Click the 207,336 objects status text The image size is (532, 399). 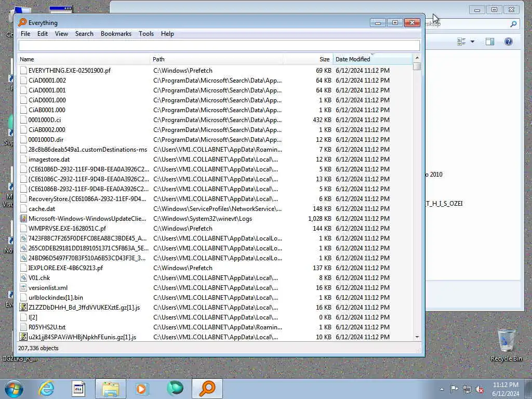(x=38, y=348)
